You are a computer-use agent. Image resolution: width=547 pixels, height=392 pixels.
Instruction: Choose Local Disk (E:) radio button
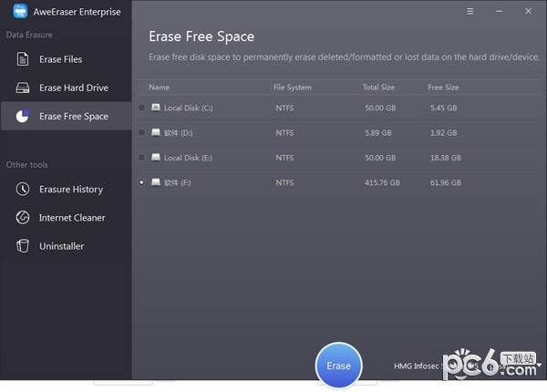coord(141,158)
